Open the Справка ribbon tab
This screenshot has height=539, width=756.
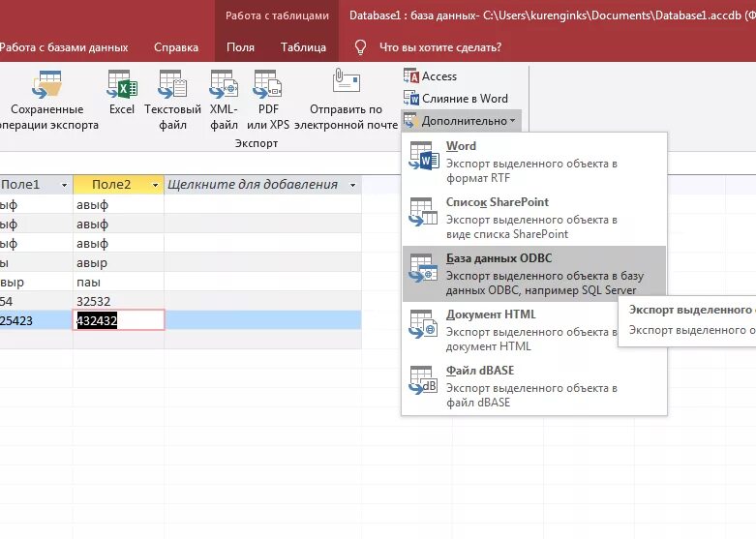(176, 47)
